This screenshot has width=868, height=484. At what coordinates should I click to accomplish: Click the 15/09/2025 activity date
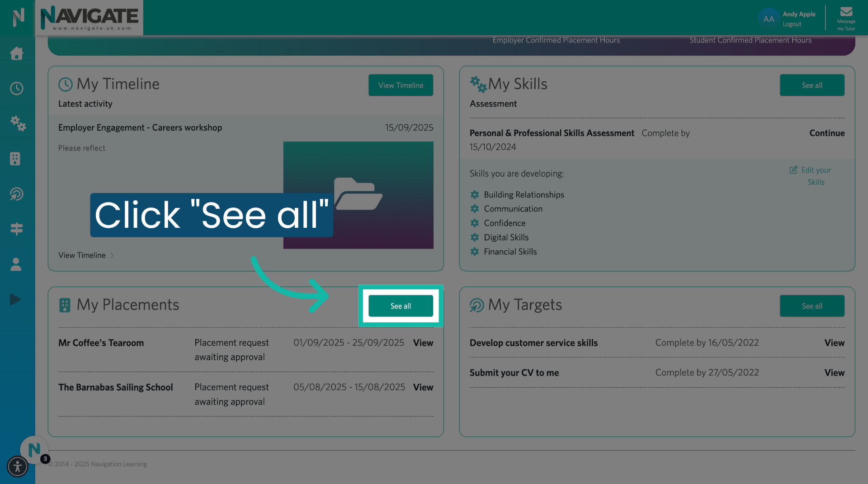pyautogui.click(x=409, y=127)
